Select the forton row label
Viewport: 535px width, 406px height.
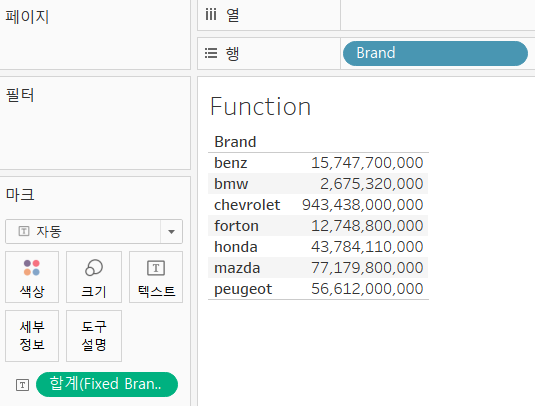236,226
